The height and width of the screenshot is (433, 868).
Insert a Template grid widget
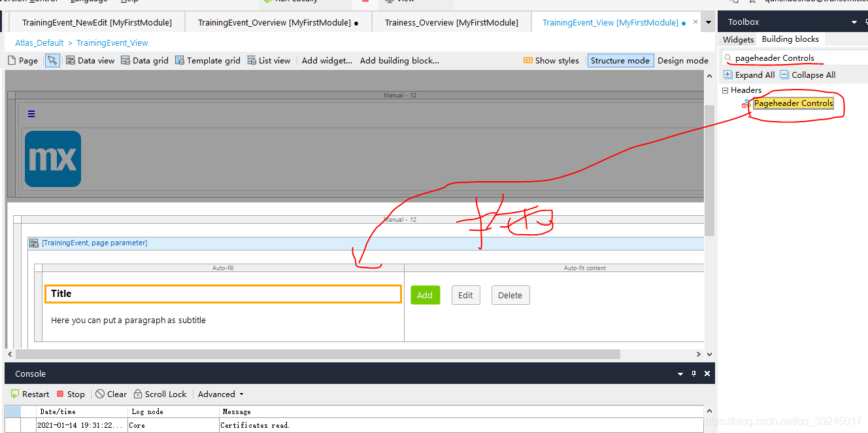point(208,61)
